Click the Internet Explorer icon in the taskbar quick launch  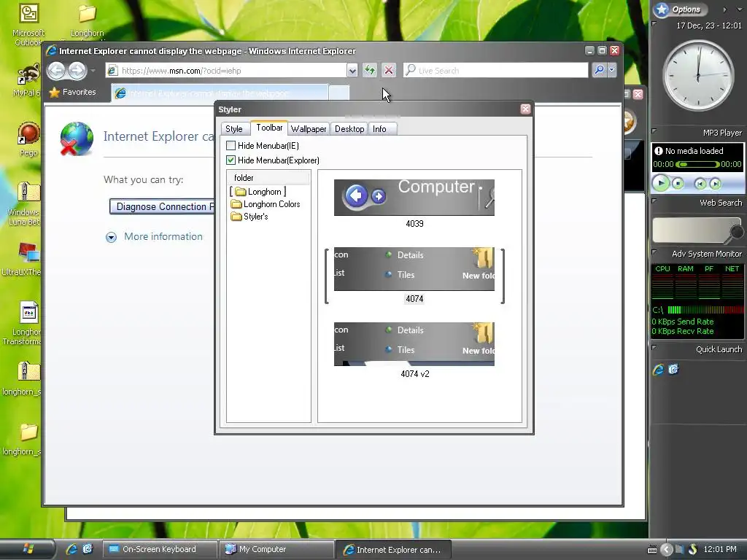click(71, 549)
